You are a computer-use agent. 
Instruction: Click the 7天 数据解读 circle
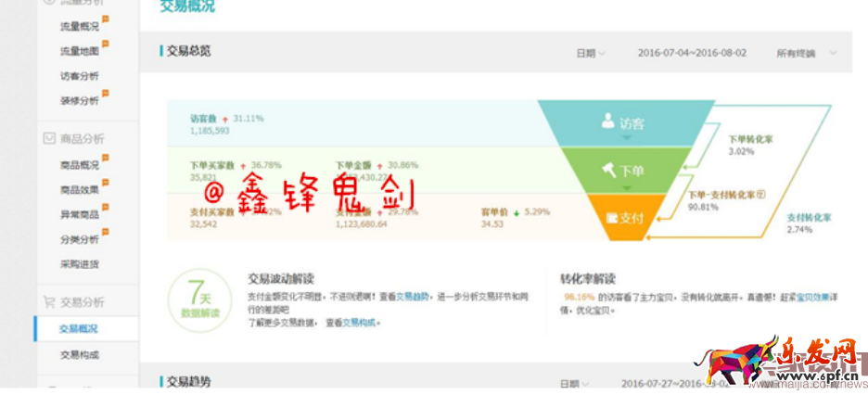point(199,300)
